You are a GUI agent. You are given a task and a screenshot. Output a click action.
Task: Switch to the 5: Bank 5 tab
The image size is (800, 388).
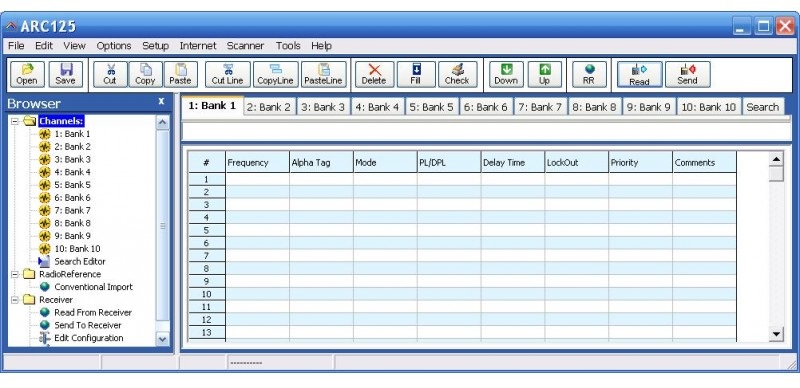(x=431, y=107)
